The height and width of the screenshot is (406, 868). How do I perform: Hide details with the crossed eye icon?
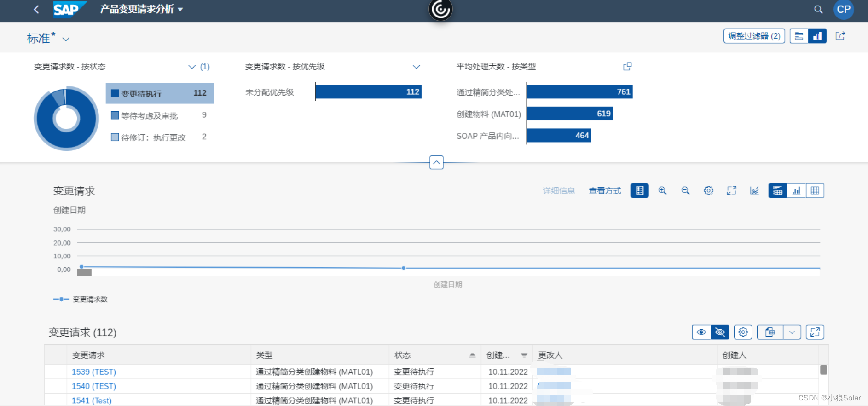point(720,332)
